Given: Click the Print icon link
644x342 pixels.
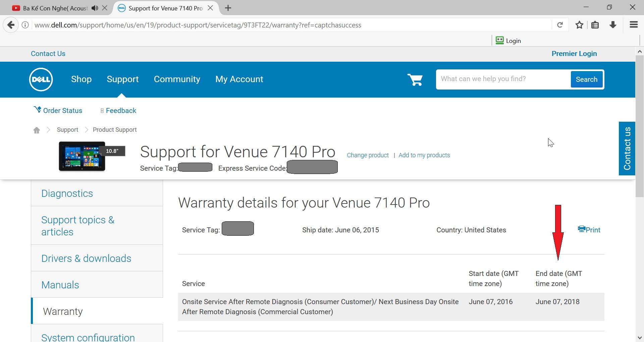Looking at the screenshot, I should click(x=589, y=230).
